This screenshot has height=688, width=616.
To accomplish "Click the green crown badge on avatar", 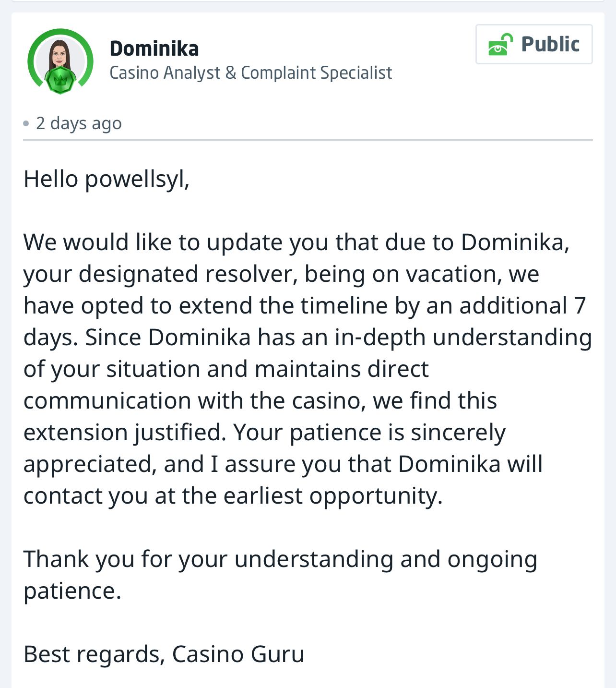I will [x=60, y=79].
